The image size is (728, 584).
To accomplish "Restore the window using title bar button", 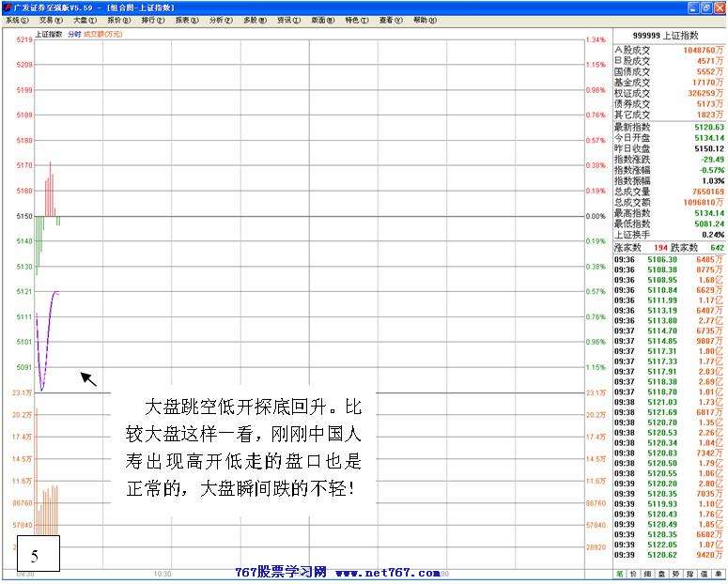I will pyautogui.click(x=705, y=7).
